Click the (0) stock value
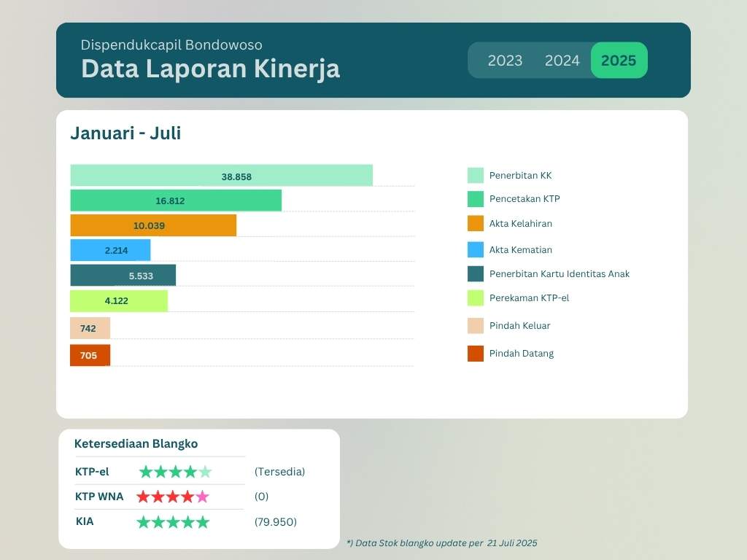Screen dimensions: 747x560 [x=262, y=496]
